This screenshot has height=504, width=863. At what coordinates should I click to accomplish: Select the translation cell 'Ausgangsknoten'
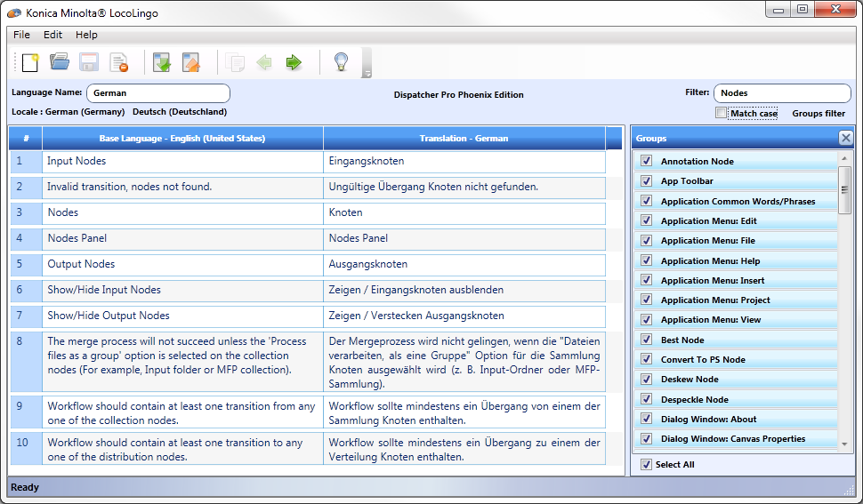click(x=464, y=264)
